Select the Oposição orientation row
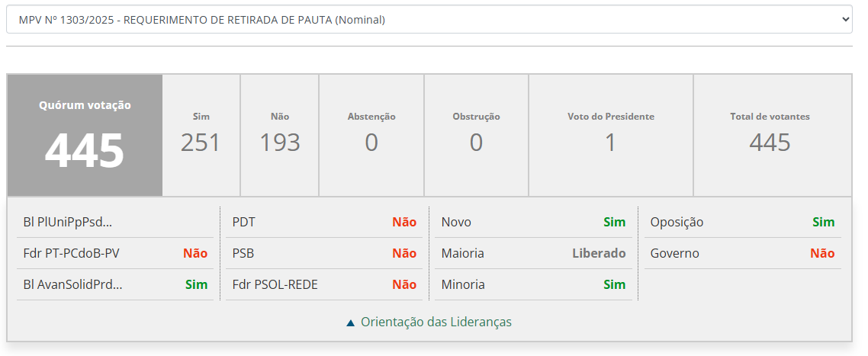This screenshot has height=356, width=868. [x=742, y=223]
